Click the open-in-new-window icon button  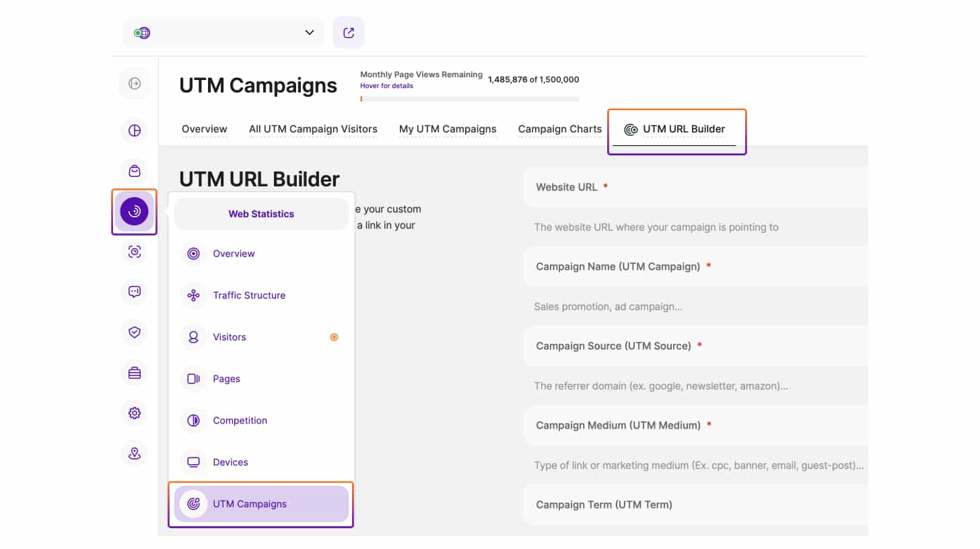[x=348, y=32]
